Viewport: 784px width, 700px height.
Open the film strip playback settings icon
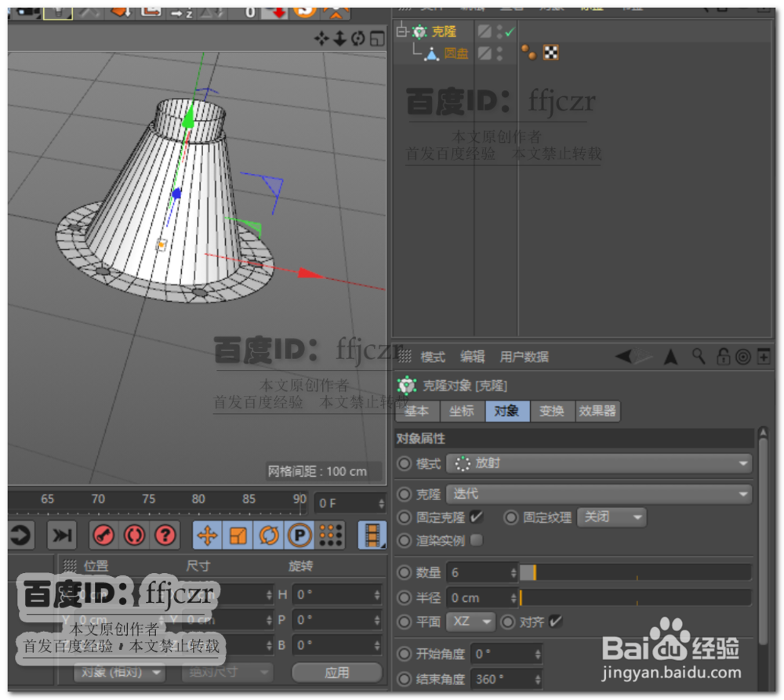(x=372, y=535)
